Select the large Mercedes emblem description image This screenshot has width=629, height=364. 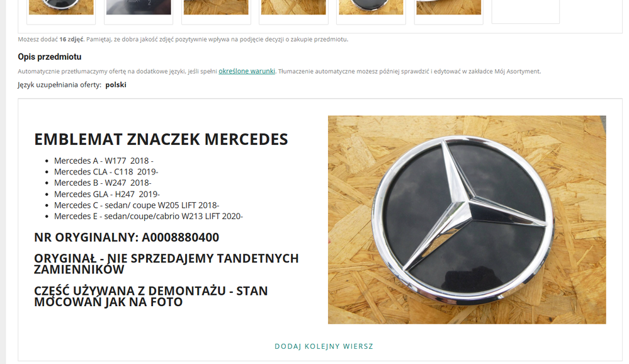pos(467,220)
